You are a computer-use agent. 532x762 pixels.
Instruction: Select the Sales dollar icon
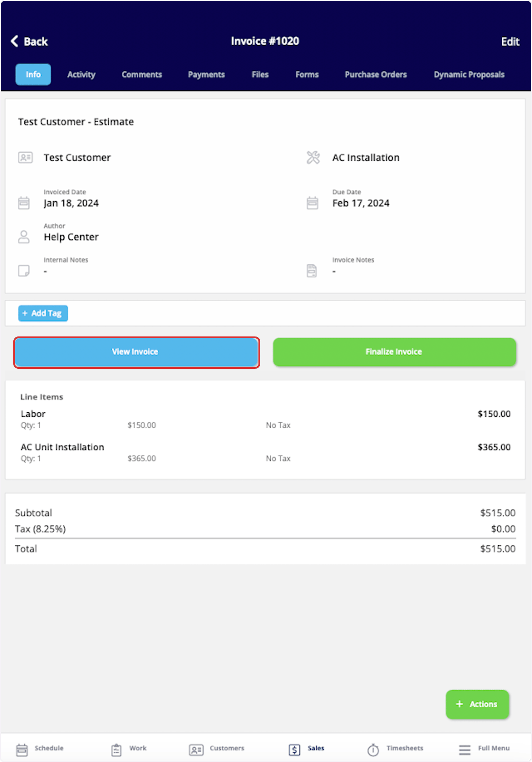pos(294,750)
